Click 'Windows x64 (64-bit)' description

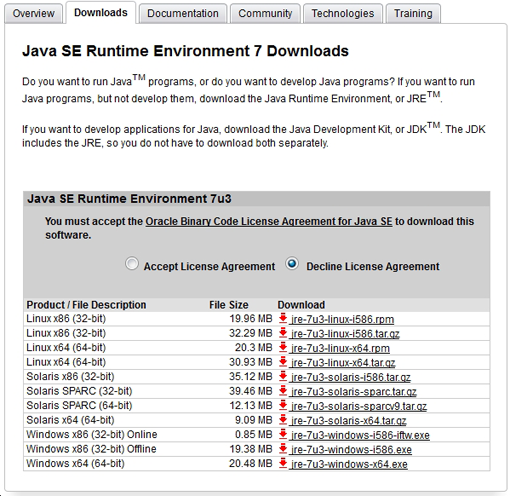(75, 463)
